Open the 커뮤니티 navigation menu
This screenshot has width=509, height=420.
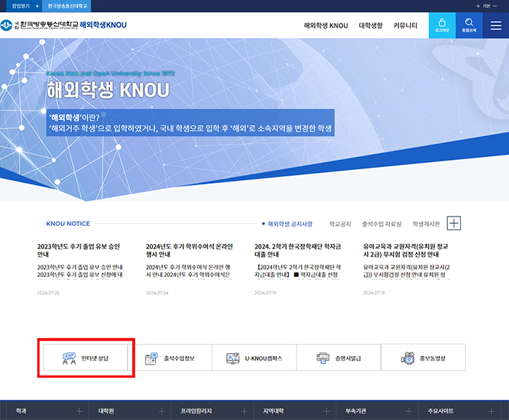(405, 25)
